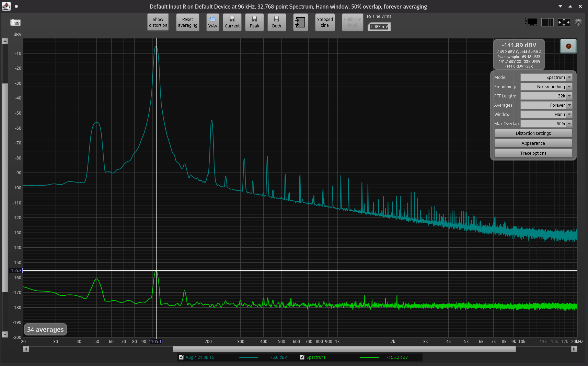Click the Stepped sine button
The image size is (588, 366).
coord(325,22)
